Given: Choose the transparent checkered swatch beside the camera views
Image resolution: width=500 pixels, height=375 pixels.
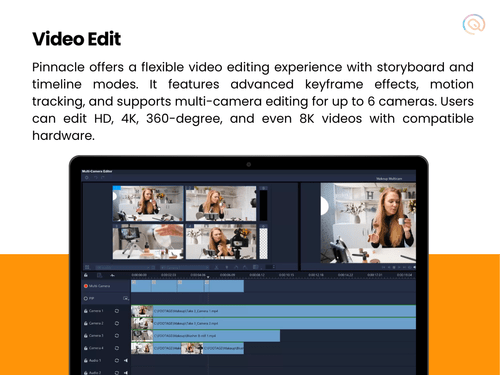Looking at the screenshot, I should click(263, 243).
